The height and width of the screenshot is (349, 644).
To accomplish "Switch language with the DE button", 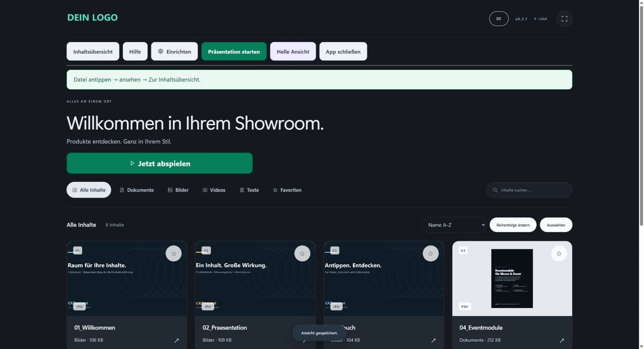I will (499, 19).
